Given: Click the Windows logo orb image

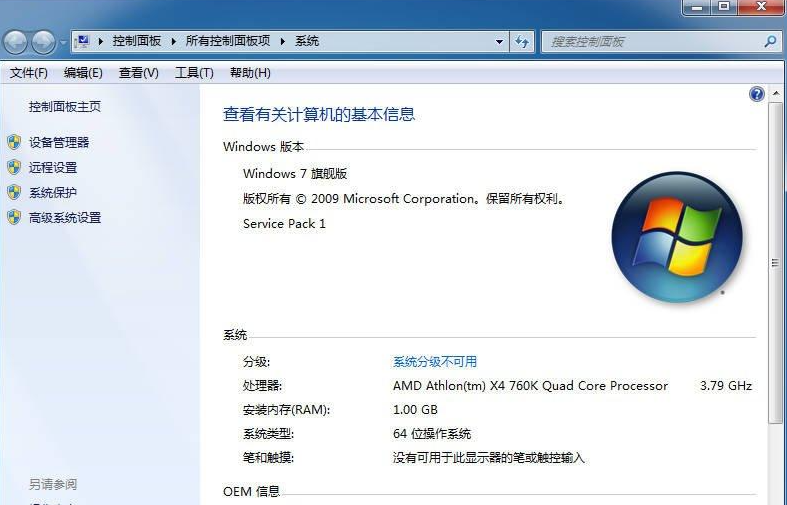Looking at the screenshot, I should pyautogui.click(x=677, y=237).
